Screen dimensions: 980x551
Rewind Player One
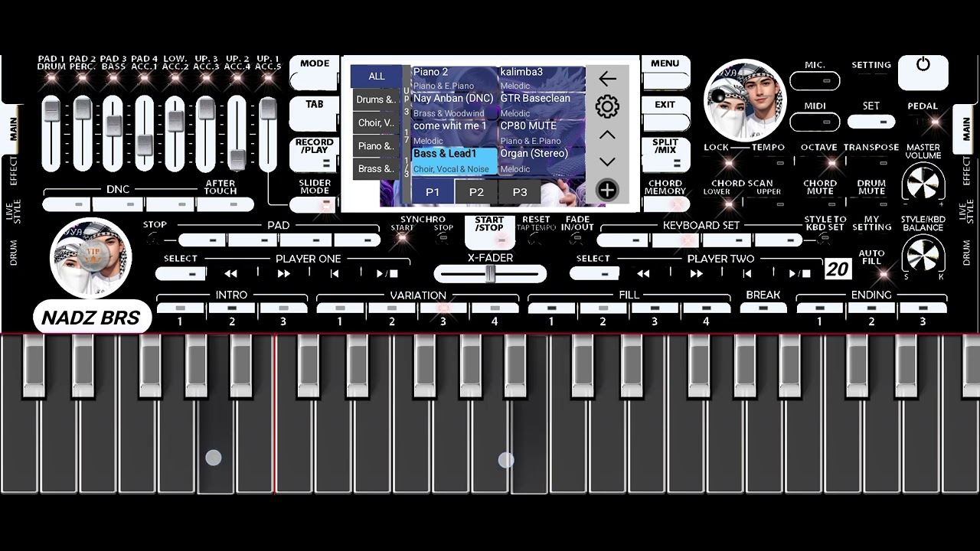tap(230, 273)
